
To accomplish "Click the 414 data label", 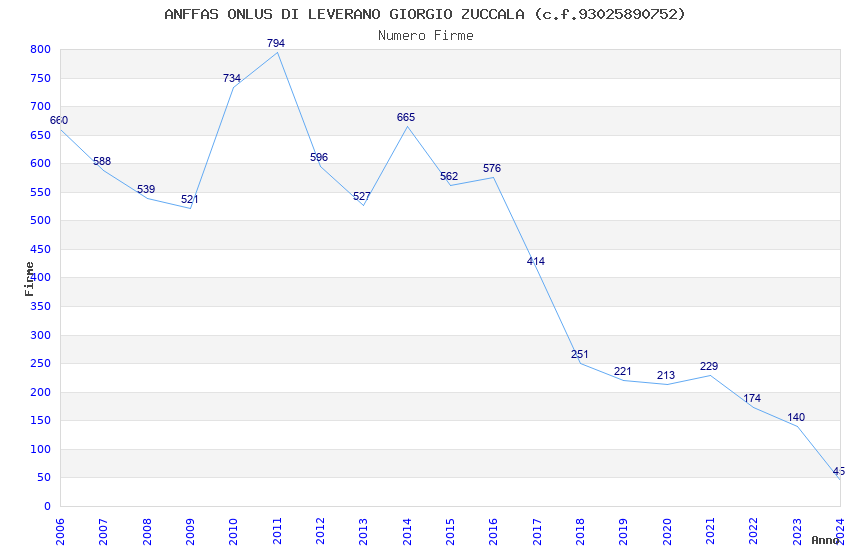I will [x=536, y=261].
